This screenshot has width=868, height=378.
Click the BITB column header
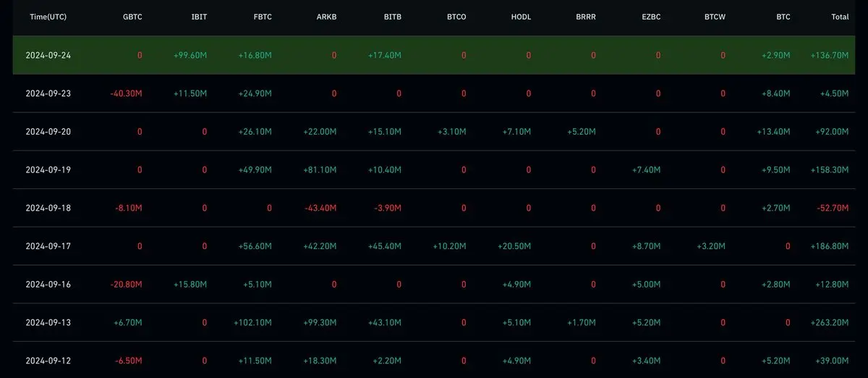click(392, 17)
